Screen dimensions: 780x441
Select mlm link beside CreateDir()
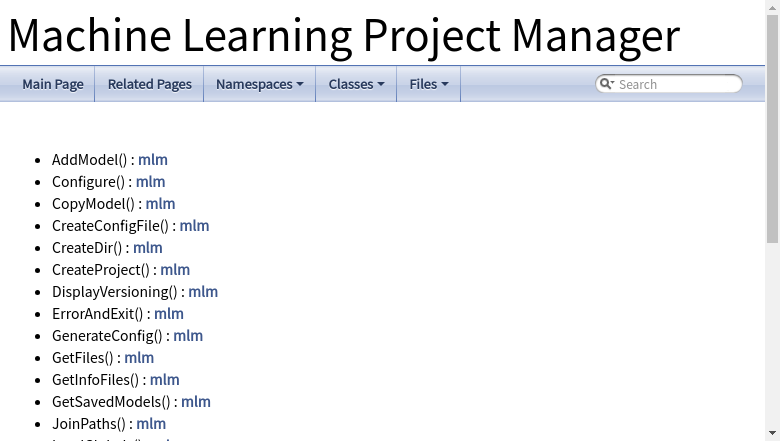148,247
